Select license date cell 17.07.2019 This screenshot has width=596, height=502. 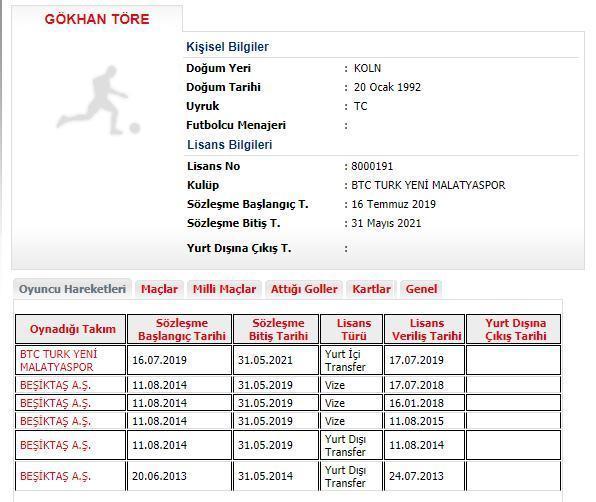click(x=425, y=360)
